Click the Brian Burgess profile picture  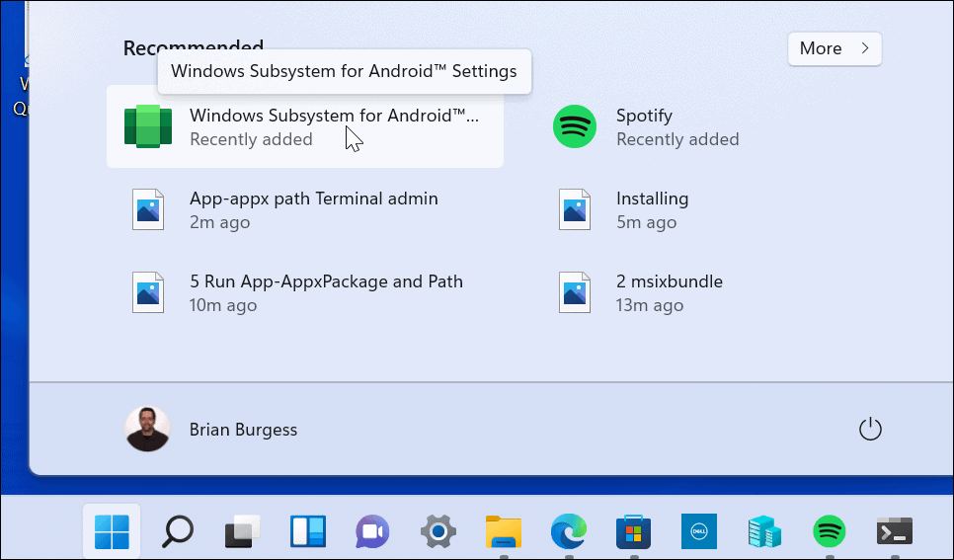point(147,429)
